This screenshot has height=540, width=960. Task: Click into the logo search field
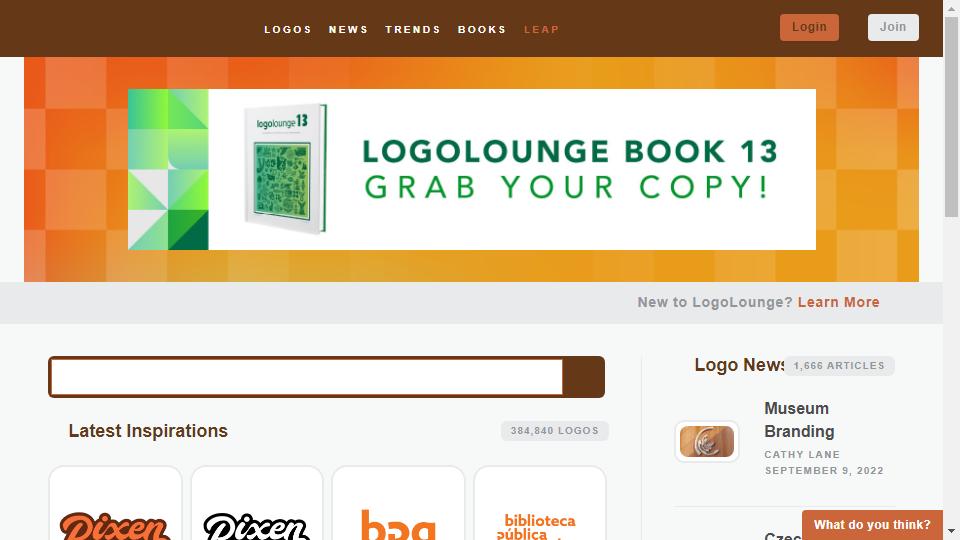(x=307, y=377)
